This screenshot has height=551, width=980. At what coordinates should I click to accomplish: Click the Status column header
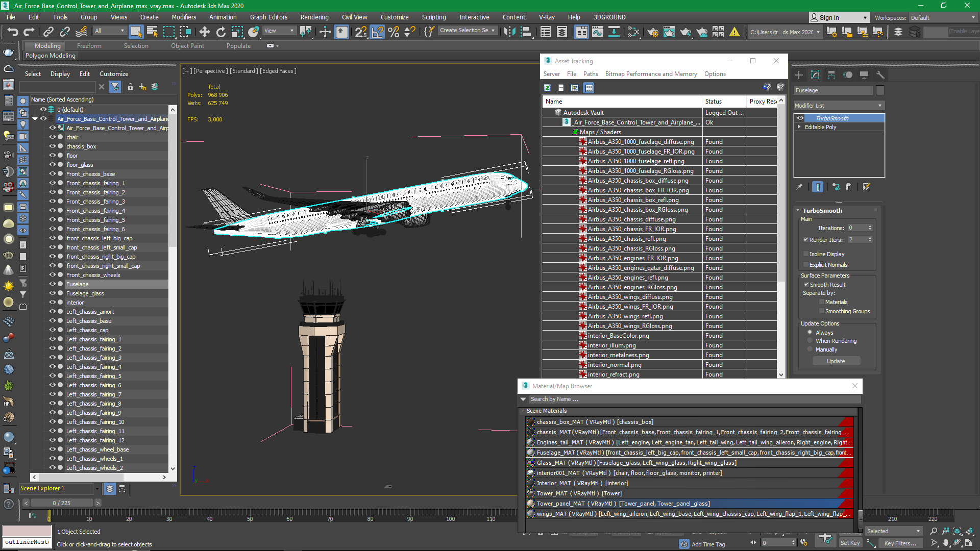[x=724, y=102]
